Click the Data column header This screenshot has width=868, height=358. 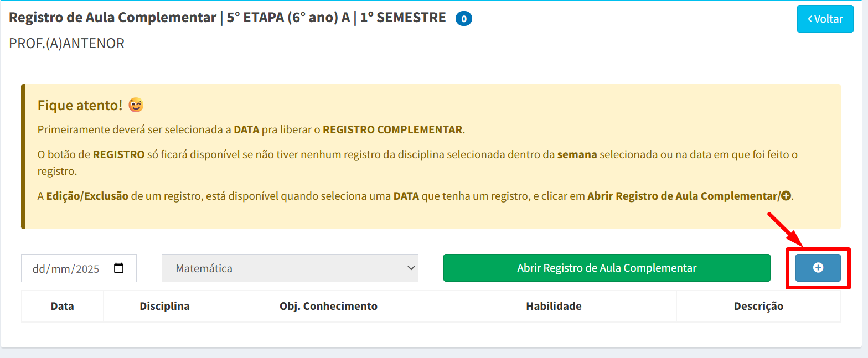[62, 306]
